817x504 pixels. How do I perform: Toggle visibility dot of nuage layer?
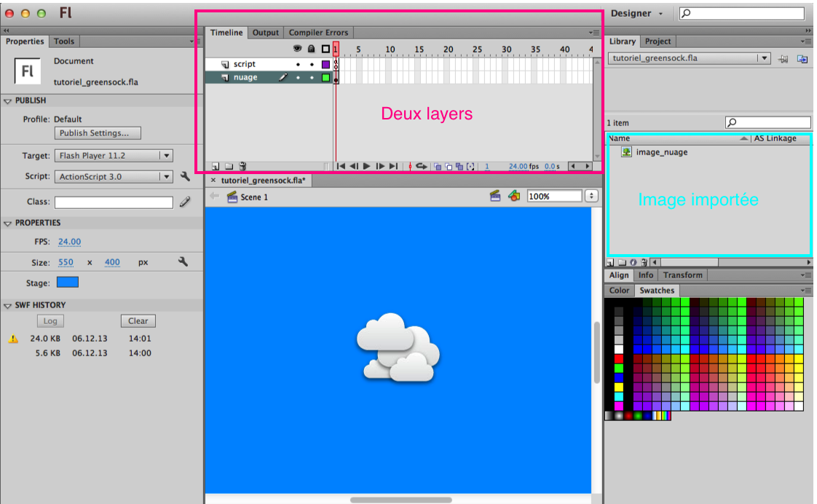(298, 78)
